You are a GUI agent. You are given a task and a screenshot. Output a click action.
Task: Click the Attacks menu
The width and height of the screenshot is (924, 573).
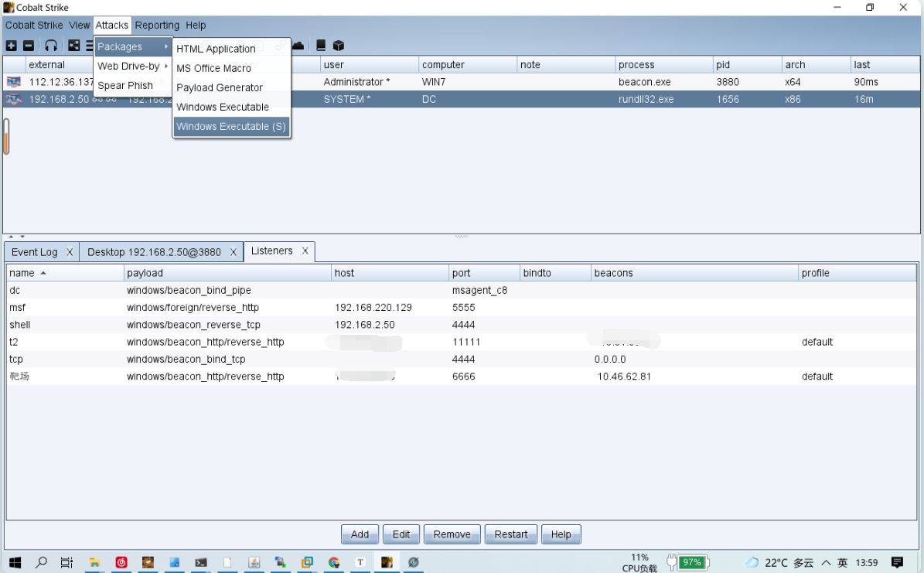112,26
